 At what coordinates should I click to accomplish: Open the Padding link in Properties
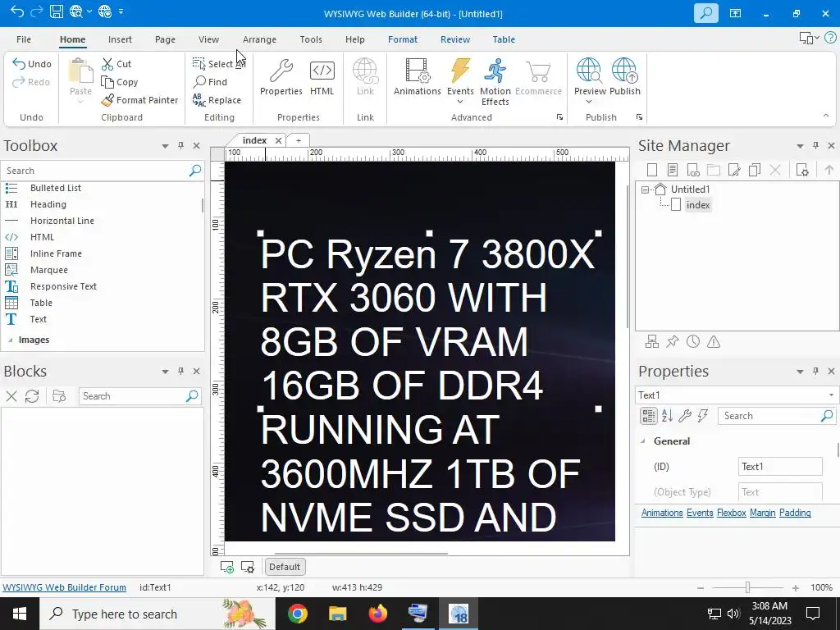pyautogui.click(x=795, y=514)
